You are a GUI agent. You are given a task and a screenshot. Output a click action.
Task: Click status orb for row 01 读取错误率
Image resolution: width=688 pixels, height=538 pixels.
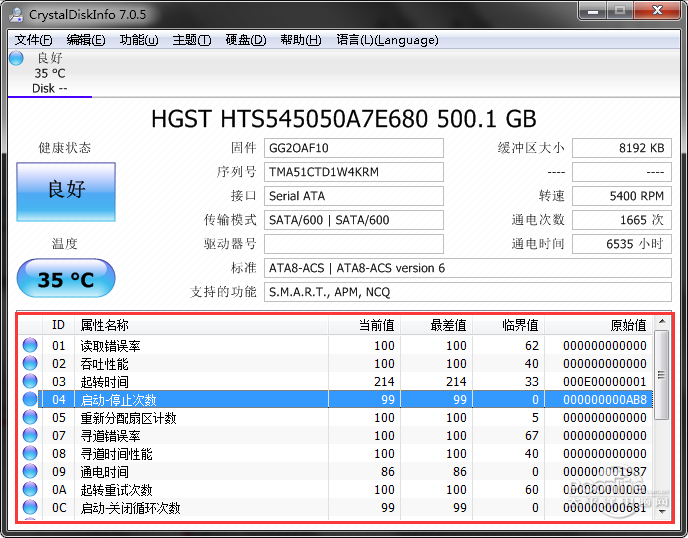[x=30, y=345]
